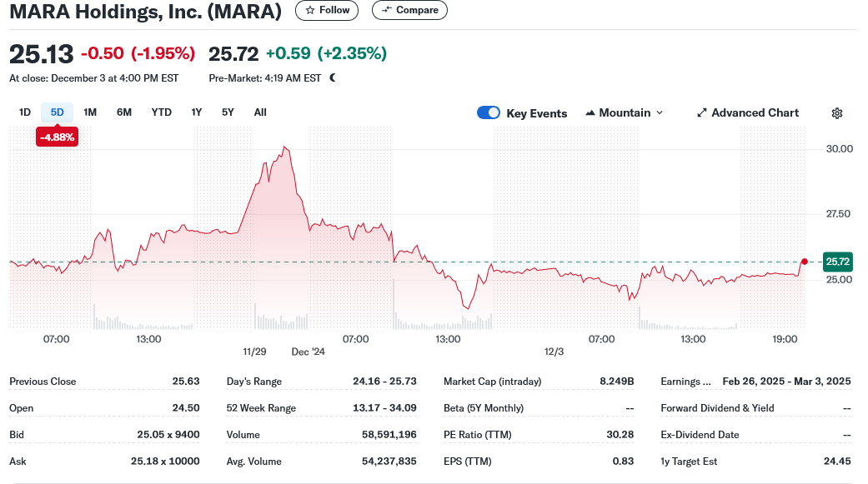
Task: Click 1y Target Est value 24.45
Action: (x=837, y=461)
